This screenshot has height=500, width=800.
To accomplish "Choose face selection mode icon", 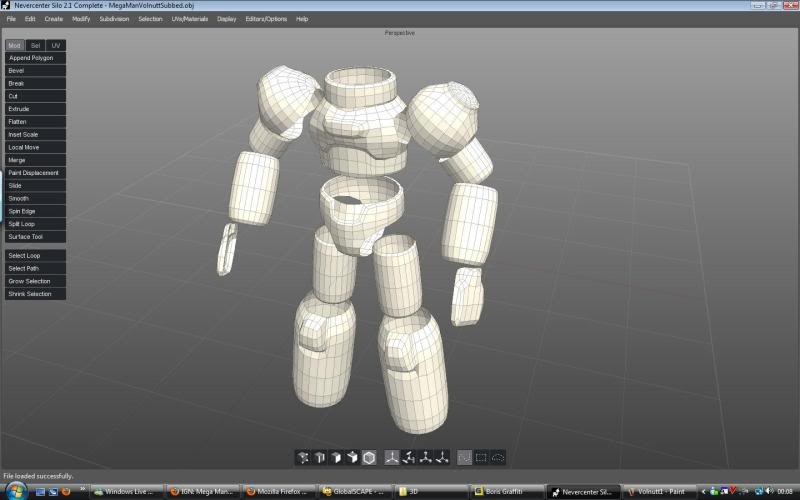I will 336,457.
